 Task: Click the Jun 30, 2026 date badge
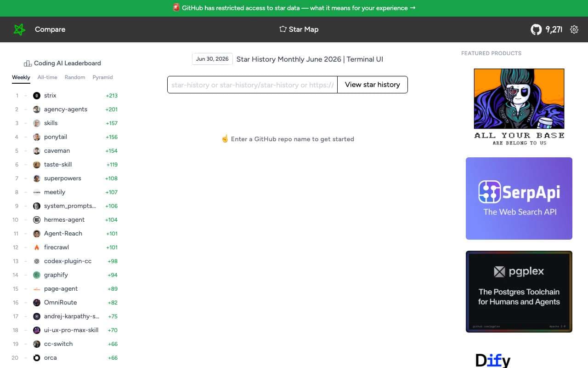tap(212, 59)
